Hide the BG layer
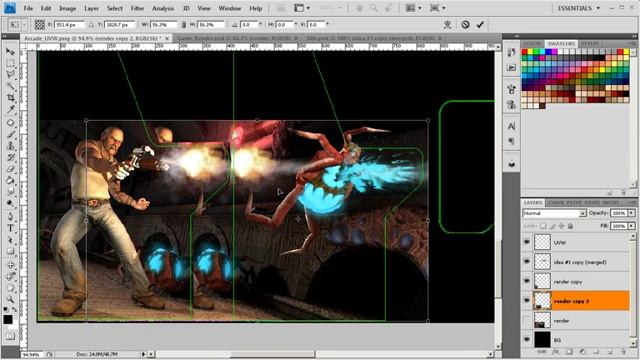Viewport: 640px width, 360px height. 527,340
